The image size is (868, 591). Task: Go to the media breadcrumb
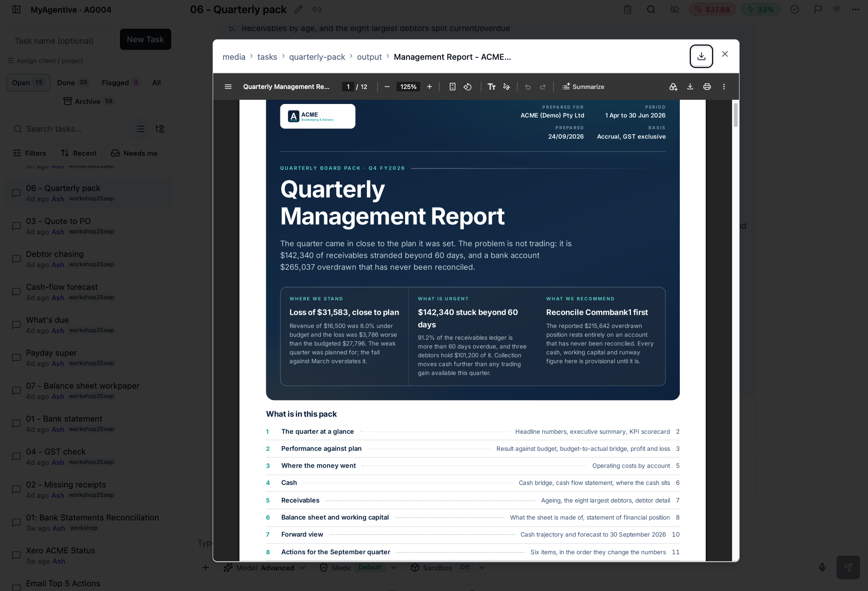point(234,57)
